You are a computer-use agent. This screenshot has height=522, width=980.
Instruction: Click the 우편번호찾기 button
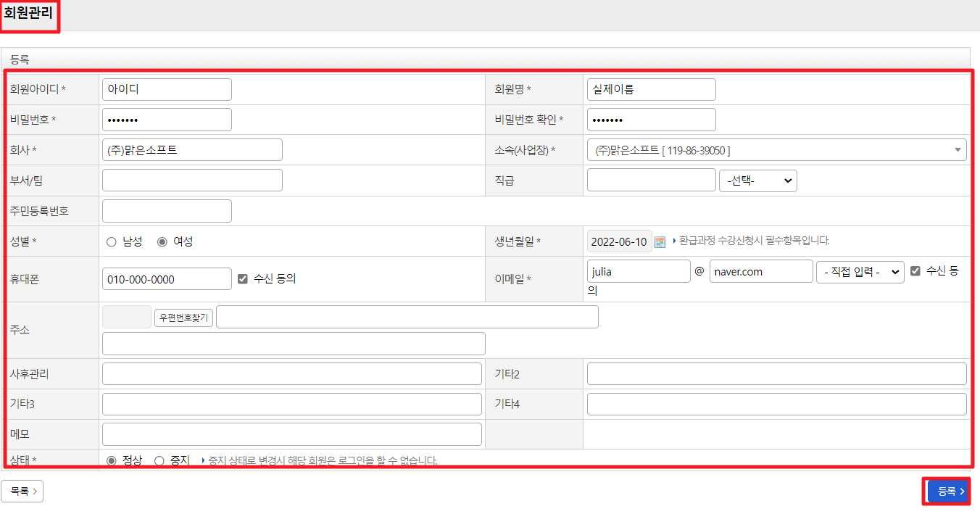[x=183, y=318]
